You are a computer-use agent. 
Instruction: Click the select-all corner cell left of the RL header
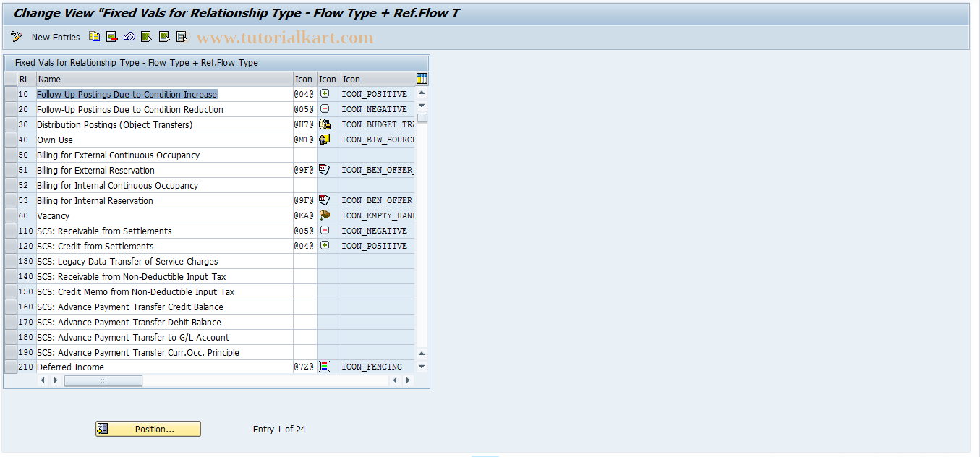tap(10, 79)
